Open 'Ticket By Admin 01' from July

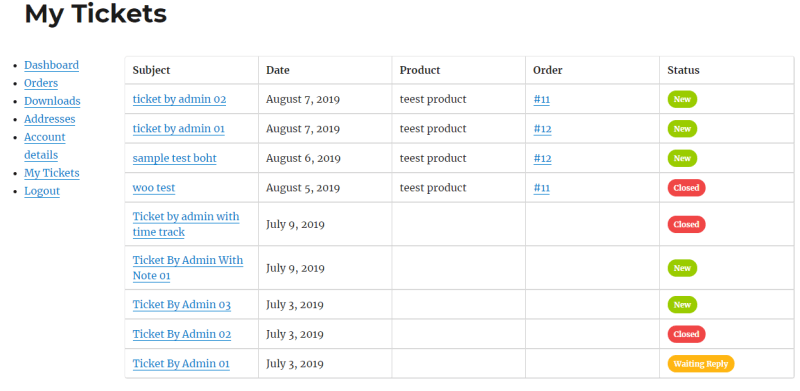(x=181, y=364)
